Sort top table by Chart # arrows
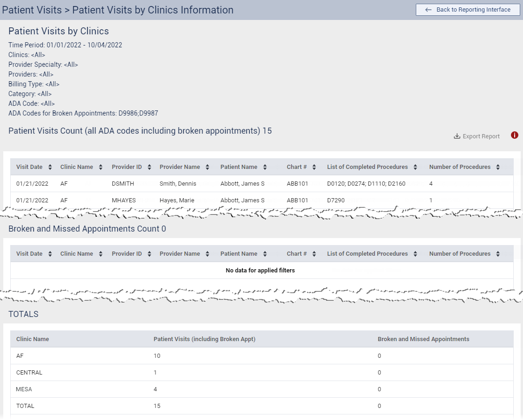The width and height of the screenshot is (523, 420). (314, 167)
